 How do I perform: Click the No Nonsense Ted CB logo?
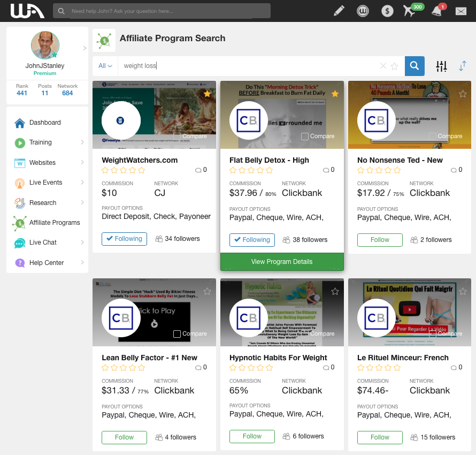click(x=376, y=120)
